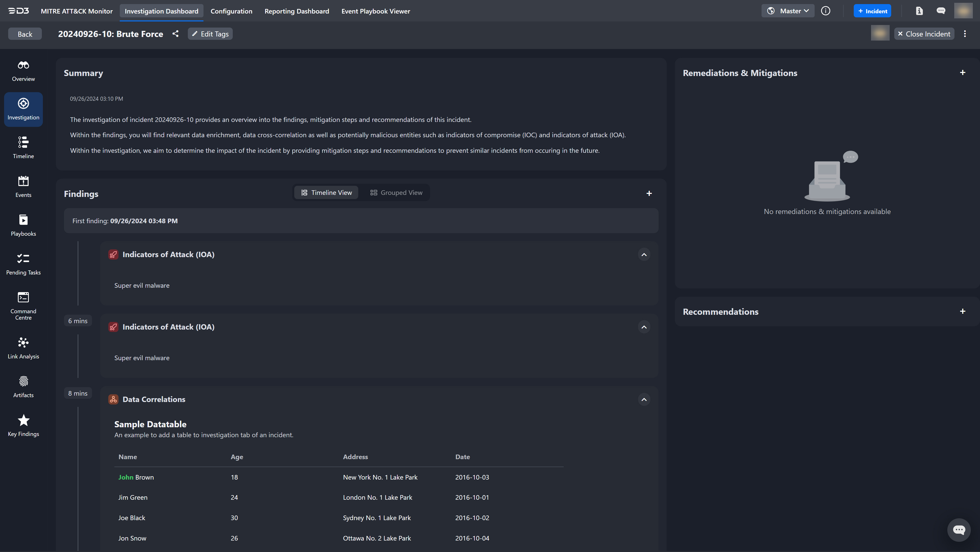Click the share icon beside incident title
Viewport: 980px width, 552px height.
tap(175, 34)
